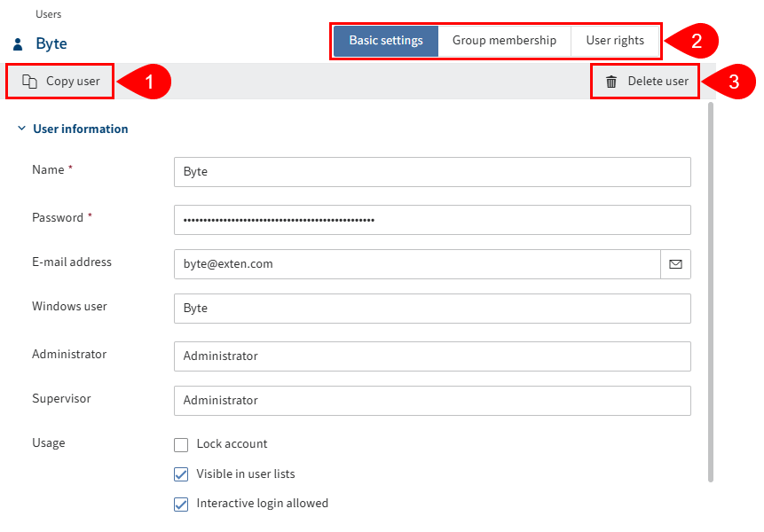Focus the Administrator input field
The width and height of the screenshot is (764, 532).
coord(432,356)
